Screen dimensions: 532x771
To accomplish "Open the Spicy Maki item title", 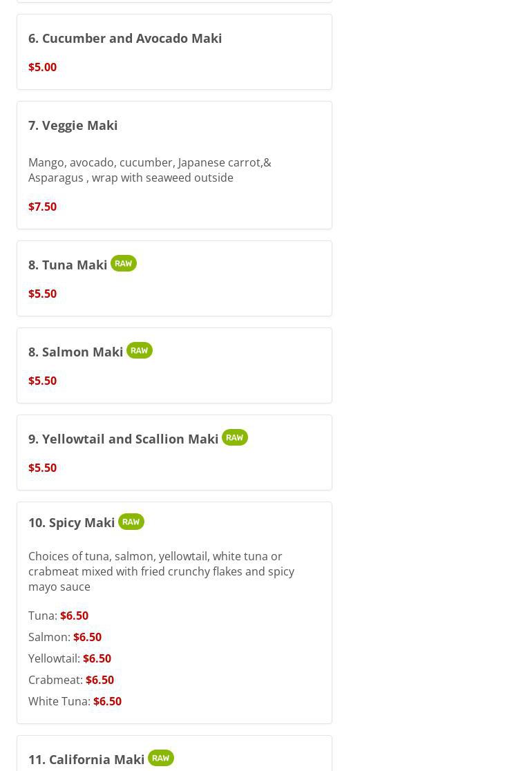I will pyautogui.click(x=71, y=522).
